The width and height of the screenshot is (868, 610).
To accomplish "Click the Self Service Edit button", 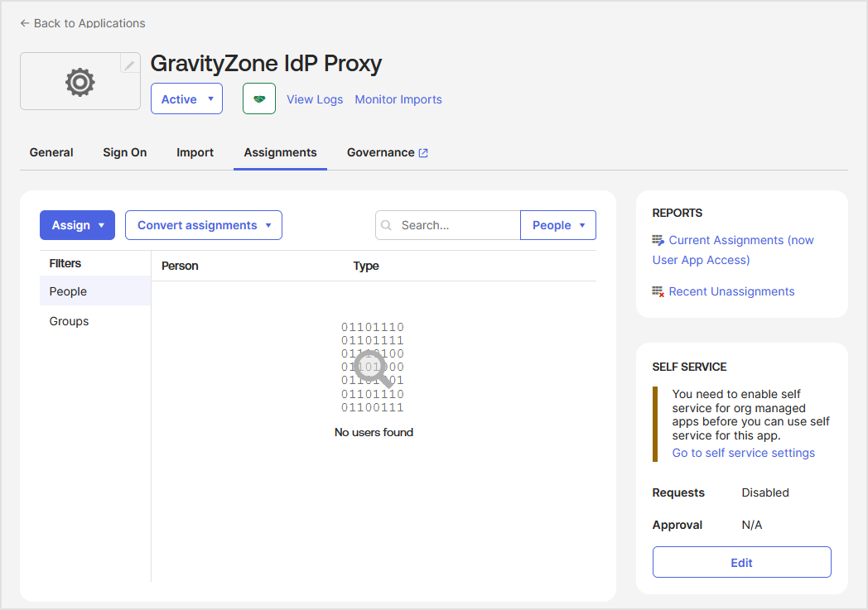I will coord(742,563).
